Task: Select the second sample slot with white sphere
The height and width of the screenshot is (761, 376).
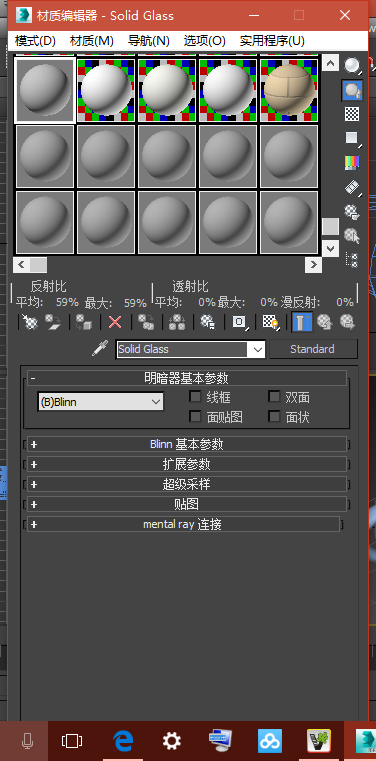Action: pyautogui.click(x=106, y=90)
